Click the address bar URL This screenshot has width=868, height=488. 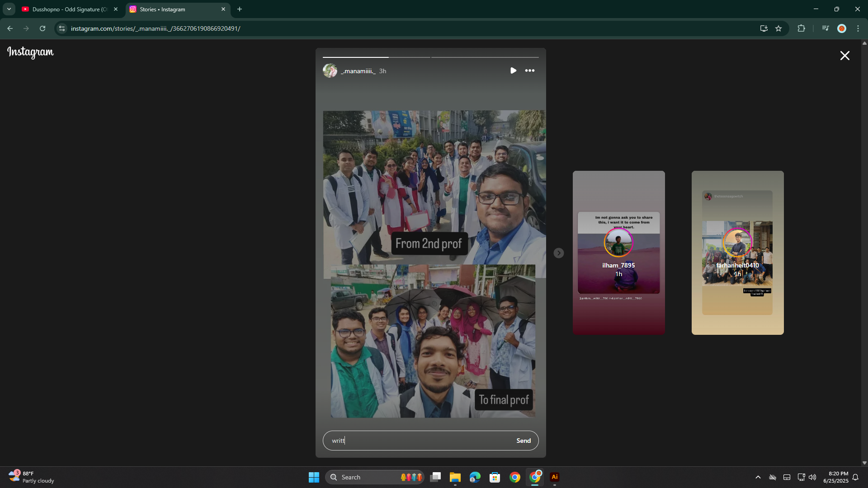[x=156, y=28]
